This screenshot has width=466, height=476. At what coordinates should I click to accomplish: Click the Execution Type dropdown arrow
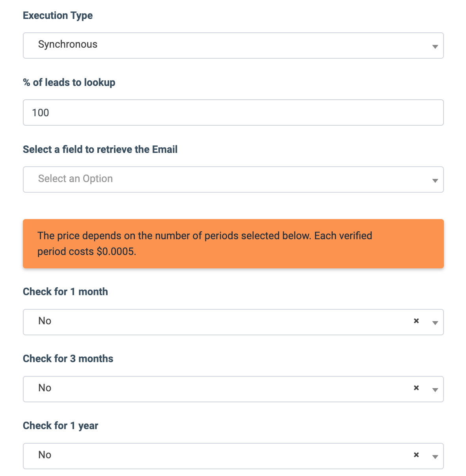pyautogui.click(x=435, y=46)
